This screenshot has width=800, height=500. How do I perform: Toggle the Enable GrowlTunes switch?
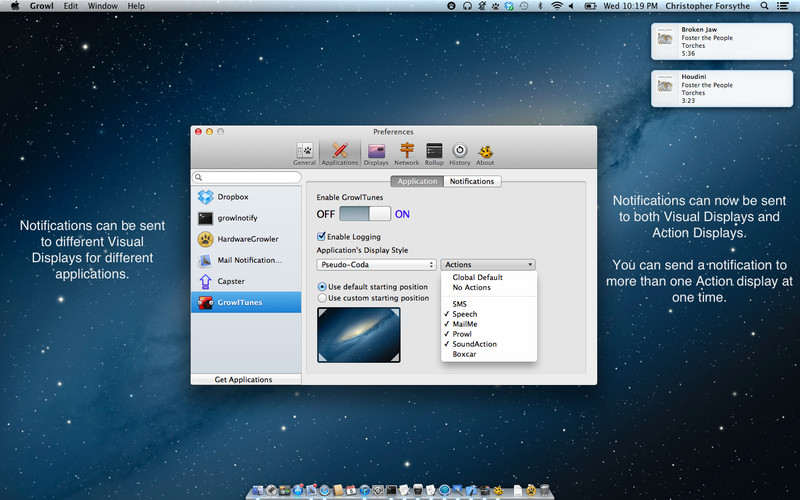point(365,213)
